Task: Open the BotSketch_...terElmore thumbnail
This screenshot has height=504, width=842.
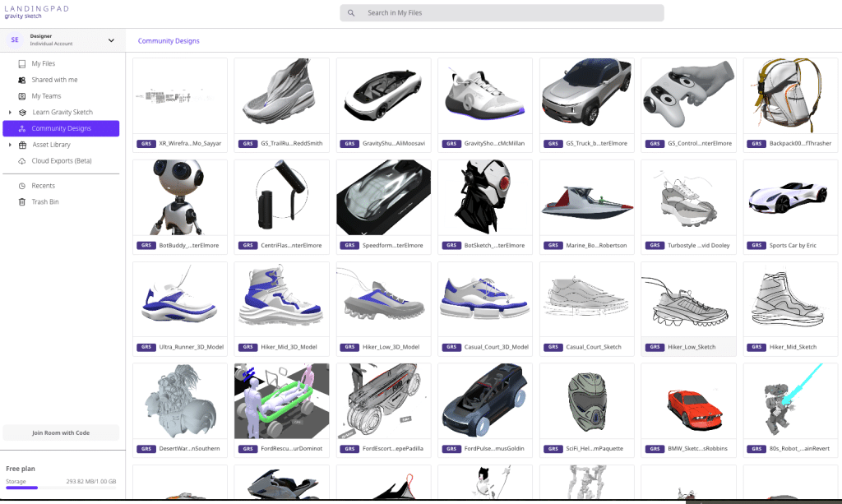Action: pyautogui.click(x=485, y=197)
